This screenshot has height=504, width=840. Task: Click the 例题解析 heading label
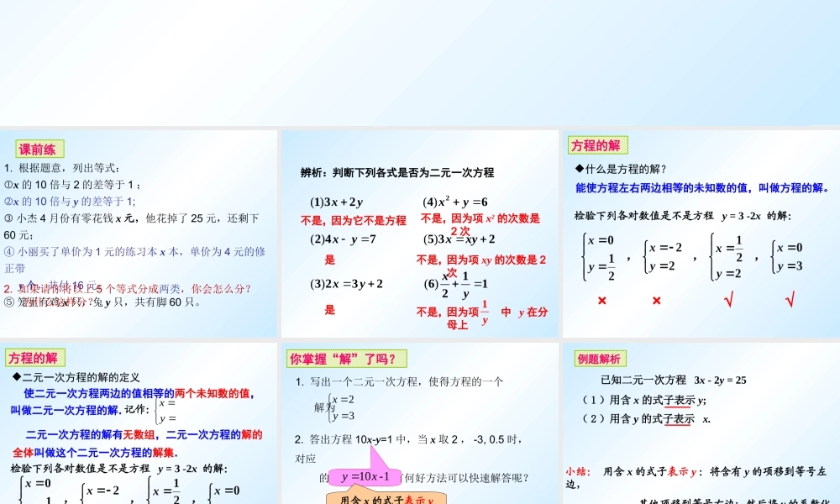point(600,359)
